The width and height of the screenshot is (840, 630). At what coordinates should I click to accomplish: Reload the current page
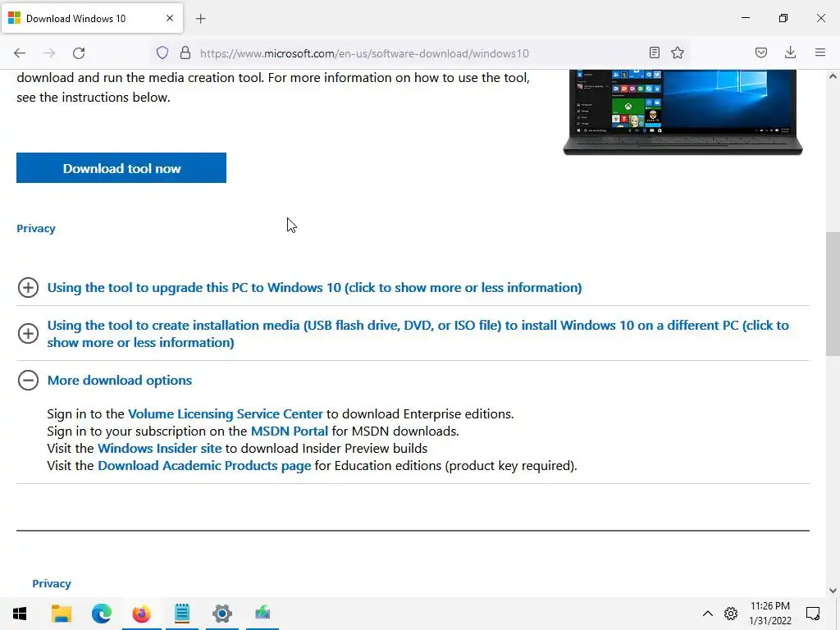[79, 53]
